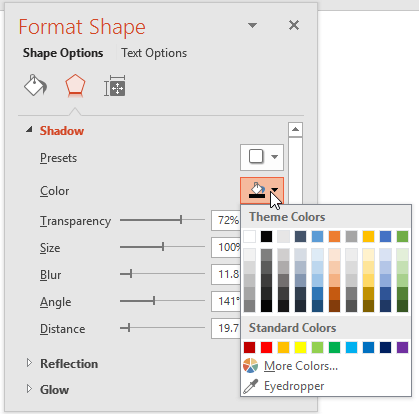The width and height of the screenshot is (419, 414).
Task: Click the Reflection section heading
Action: (x=69, y=364)
